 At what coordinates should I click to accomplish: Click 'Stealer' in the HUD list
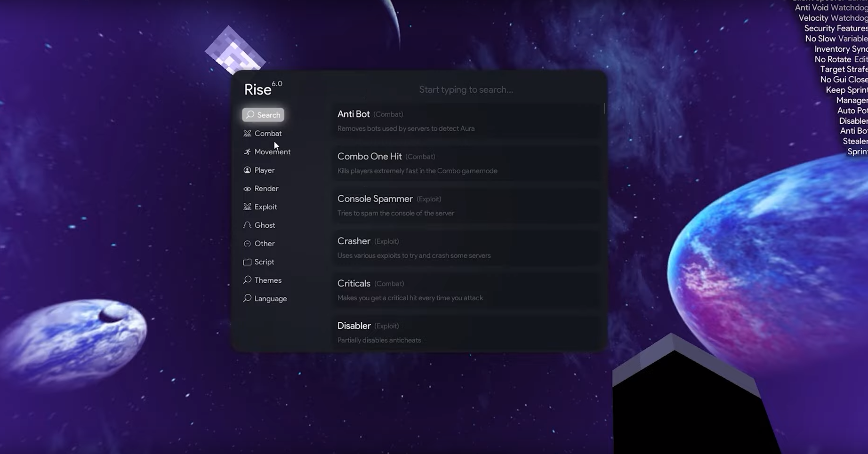[855, 141]
